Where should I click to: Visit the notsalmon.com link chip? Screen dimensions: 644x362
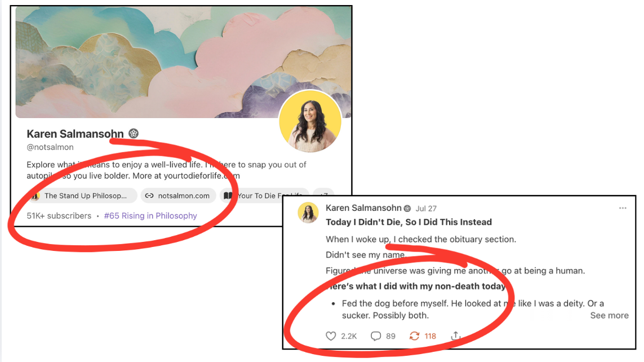click(178, 196)
